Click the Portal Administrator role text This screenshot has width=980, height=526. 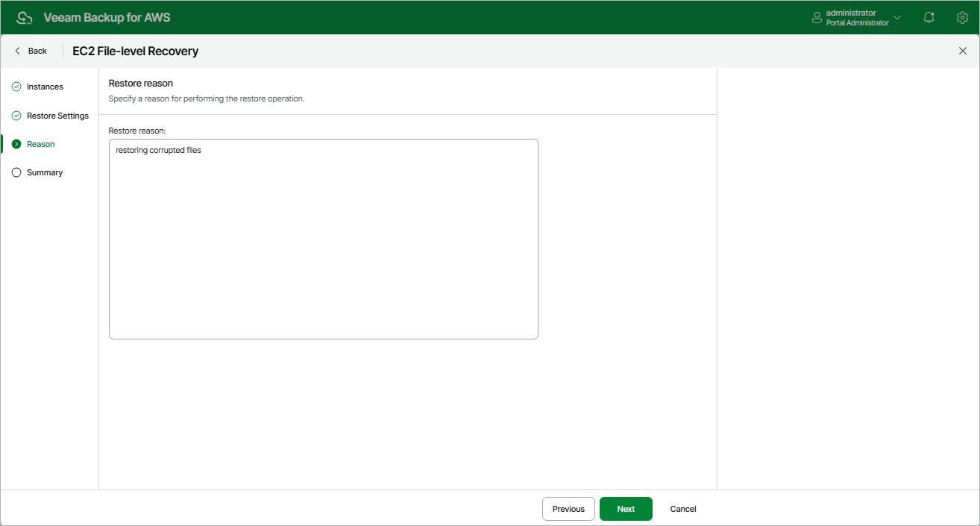tap(857, 23)
